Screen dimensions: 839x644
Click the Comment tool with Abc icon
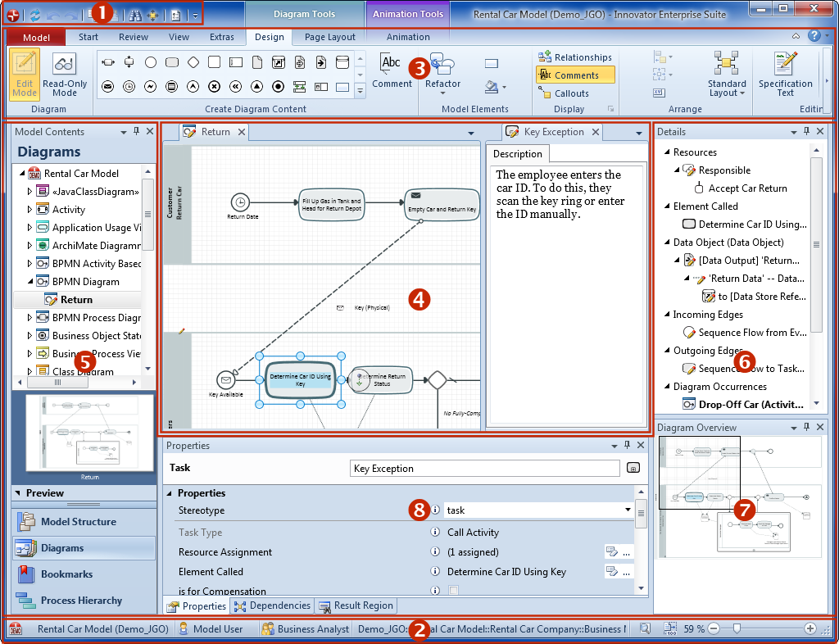(x=392, y=70)
